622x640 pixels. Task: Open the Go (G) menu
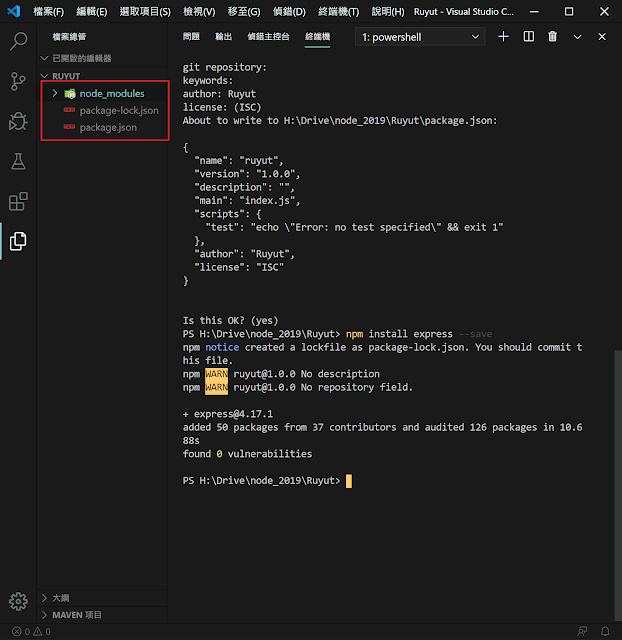(x=244, y=11)
